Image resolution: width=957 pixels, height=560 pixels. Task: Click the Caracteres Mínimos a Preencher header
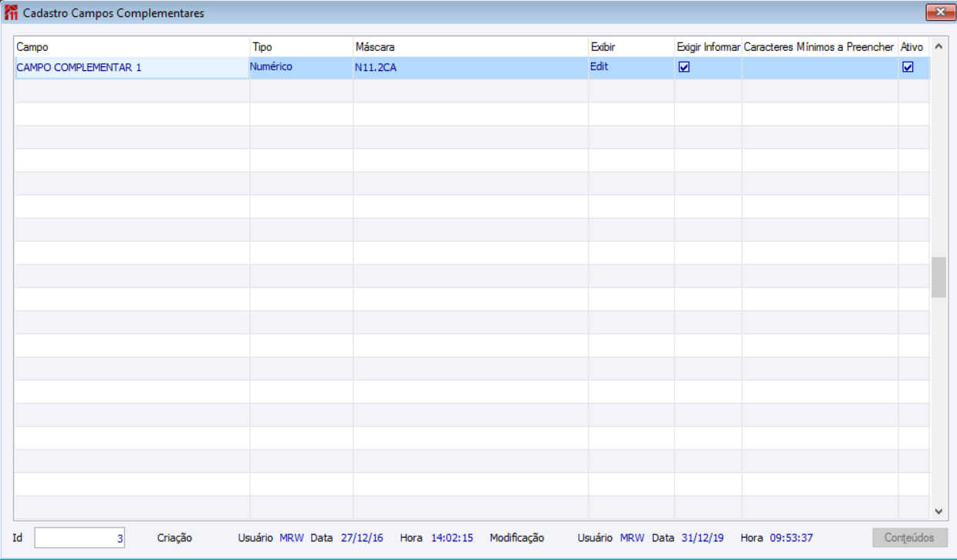tap(820, 47)
